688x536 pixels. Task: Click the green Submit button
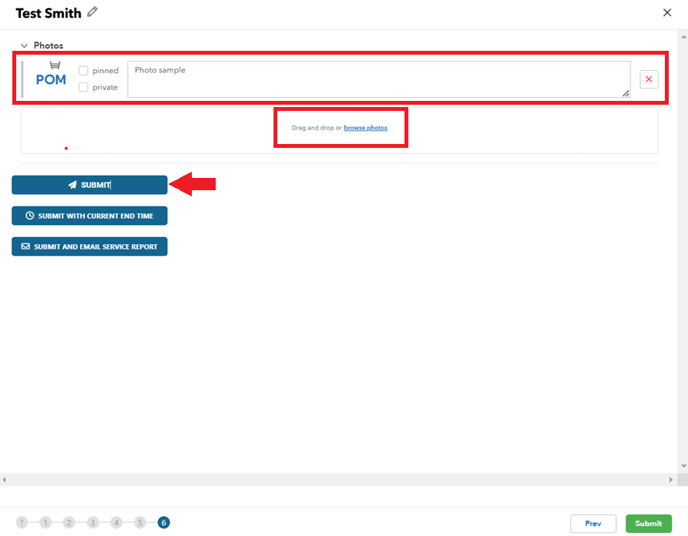coord(648,523)
